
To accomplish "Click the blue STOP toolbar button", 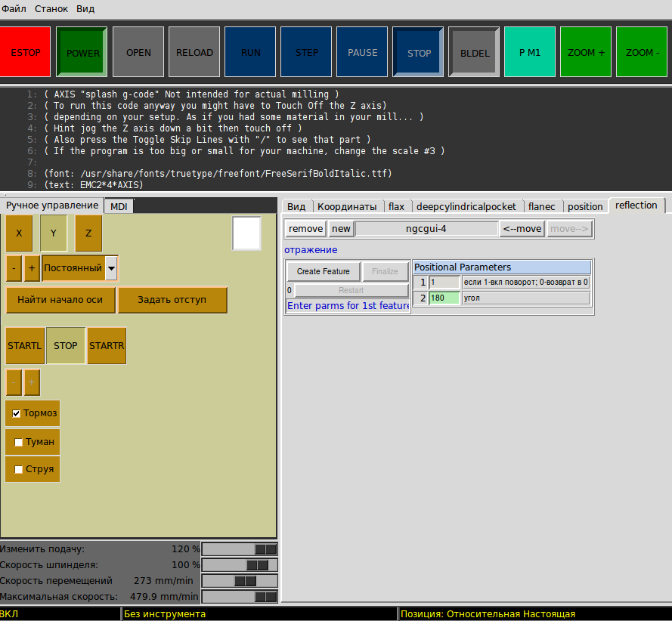I will 418,52.
